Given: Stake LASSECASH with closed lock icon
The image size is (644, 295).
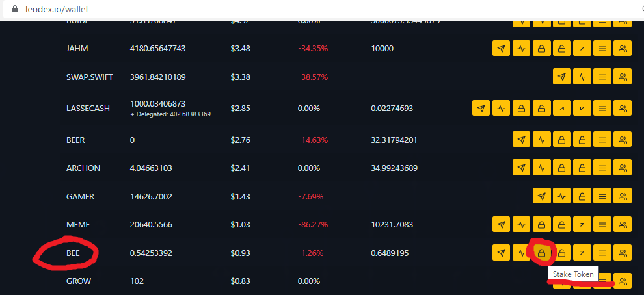Looking at the screenshot, I should coord(521,109).
